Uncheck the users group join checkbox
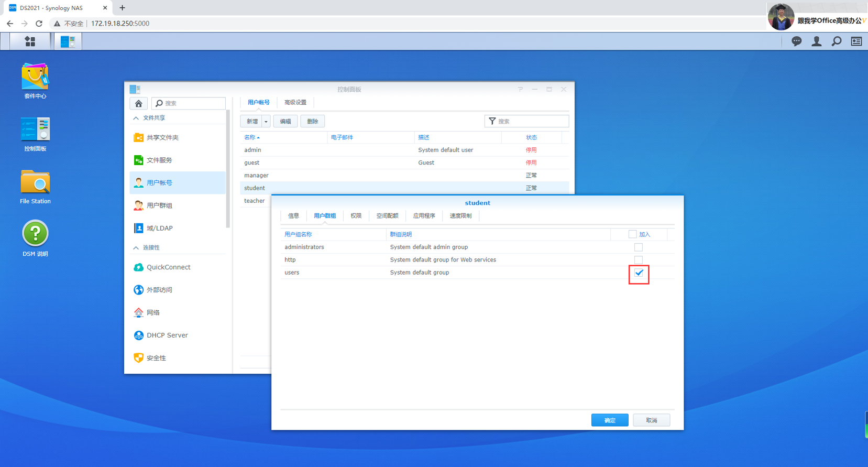Screen dimensions: 868x467 coord(639,273)
